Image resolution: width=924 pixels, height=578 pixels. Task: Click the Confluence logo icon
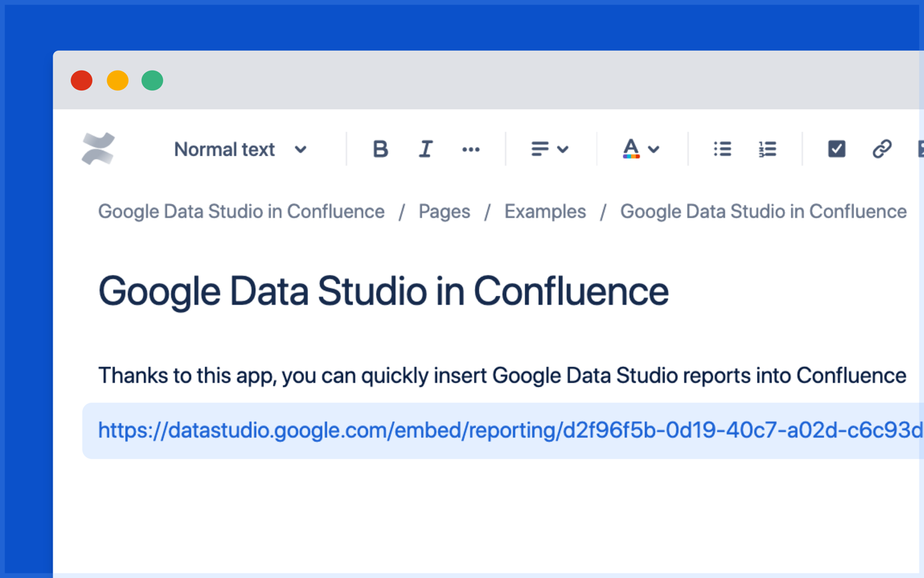98,149
